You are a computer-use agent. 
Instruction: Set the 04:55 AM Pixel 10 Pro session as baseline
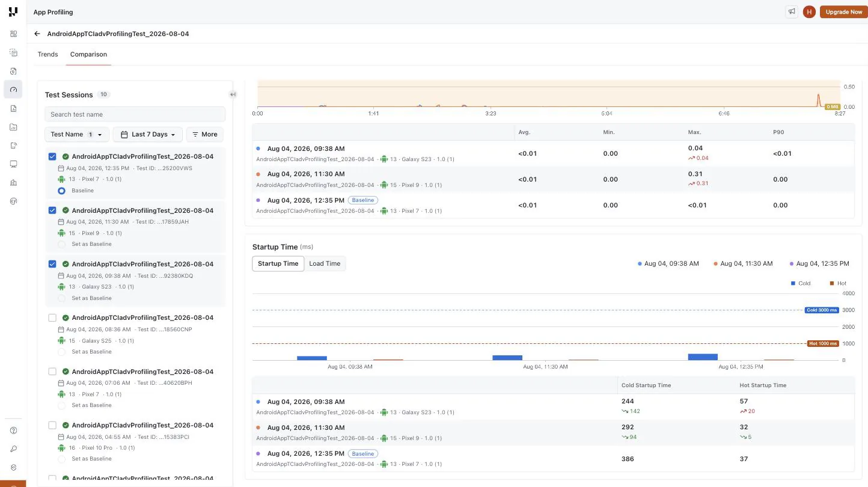61,459
